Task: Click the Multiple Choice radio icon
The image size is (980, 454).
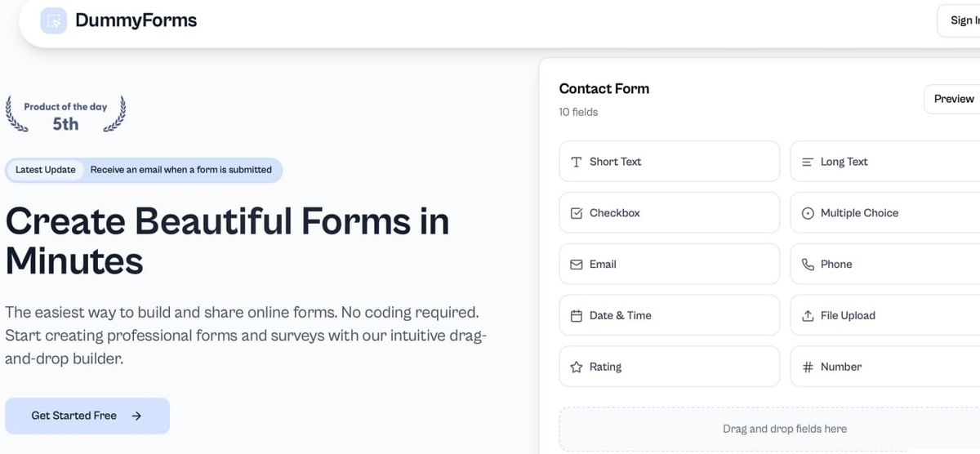Action: [x=807, y=213]
